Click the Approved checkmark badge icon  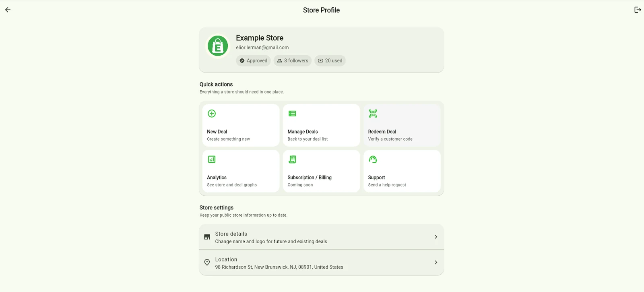click(242, 61)
